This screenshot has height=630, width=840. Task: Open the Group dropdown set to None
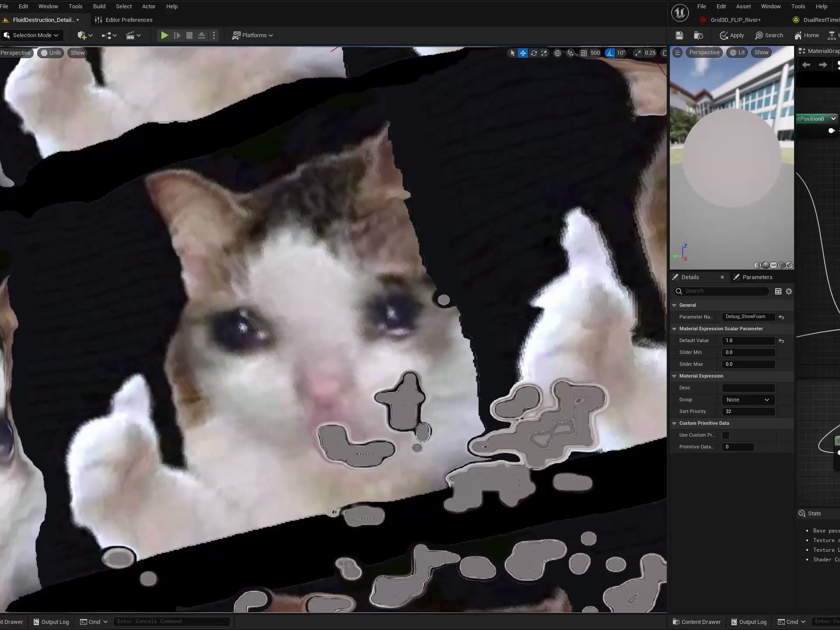coord(748,399)
